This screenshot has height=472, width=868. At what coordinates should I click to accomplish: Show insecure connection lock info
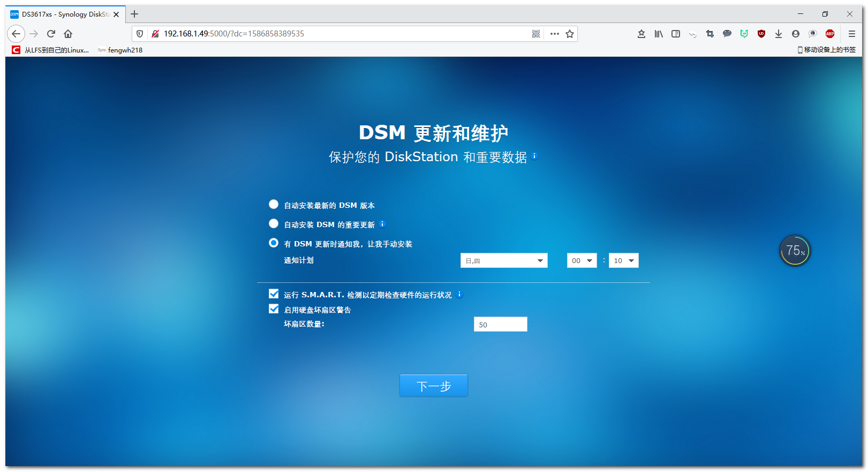click(x=155, y=34)
